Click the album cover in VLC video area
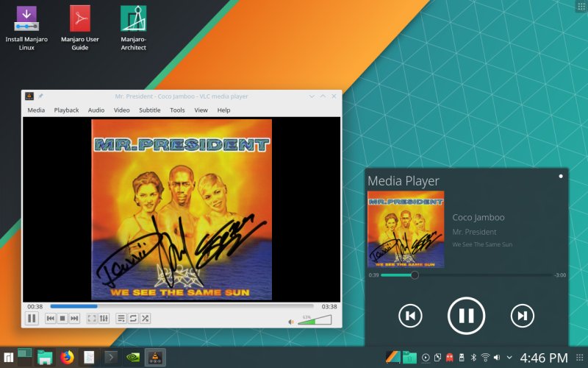The image size is (588, 368). [x=182, y=210]
